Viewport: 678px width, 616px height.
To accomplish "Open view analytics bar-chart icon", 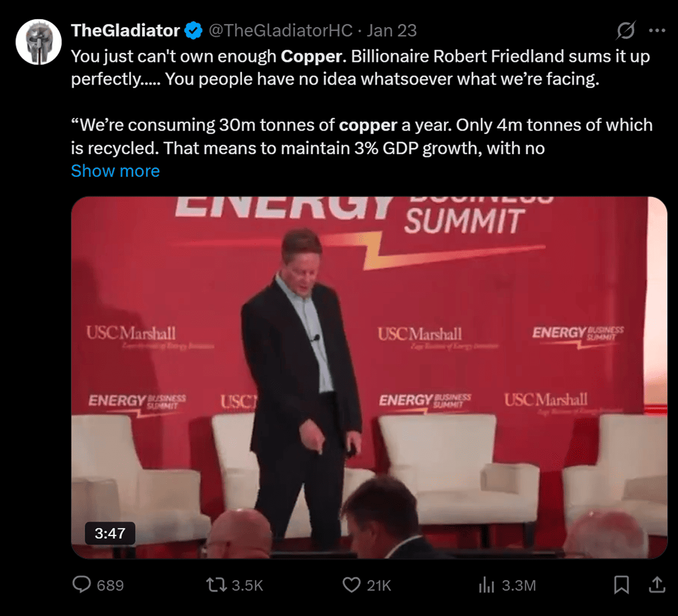I will point(486,585).
